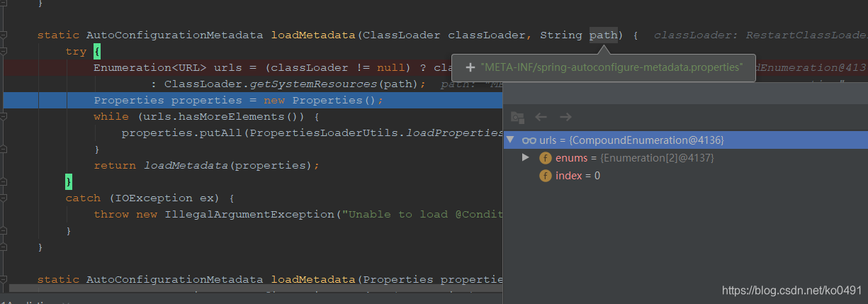Click the folder view icon in debugger popup

tap(517, 117)
